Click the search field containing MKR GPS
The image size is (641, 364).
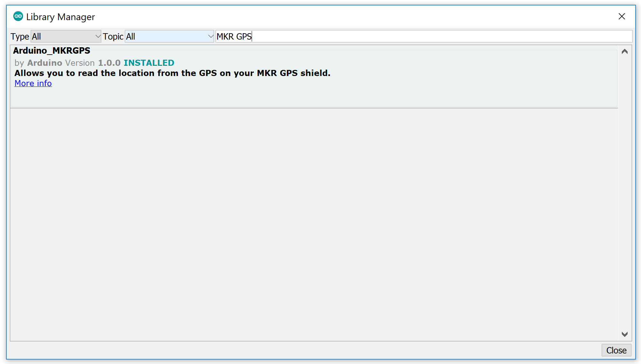424,36
